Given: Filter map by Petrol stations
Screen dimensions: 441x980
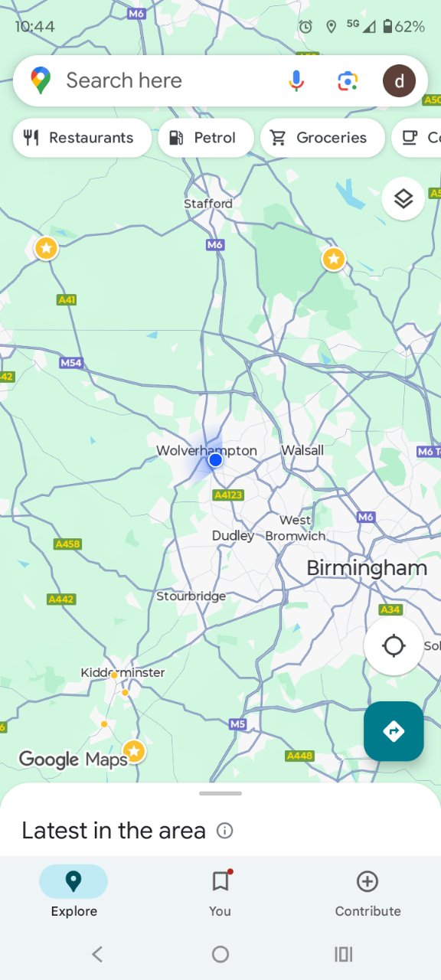Looking at the screenshot, I should click(x=206, y=138).
